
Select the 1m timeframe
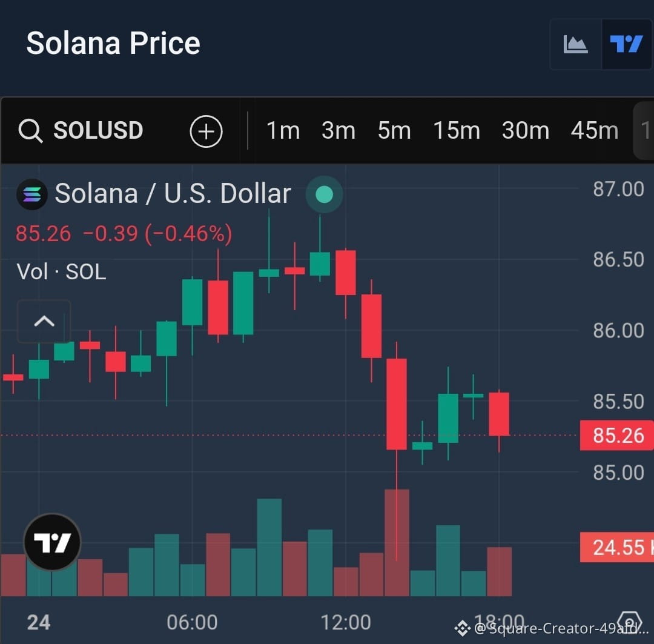click(x=283, y=131)
